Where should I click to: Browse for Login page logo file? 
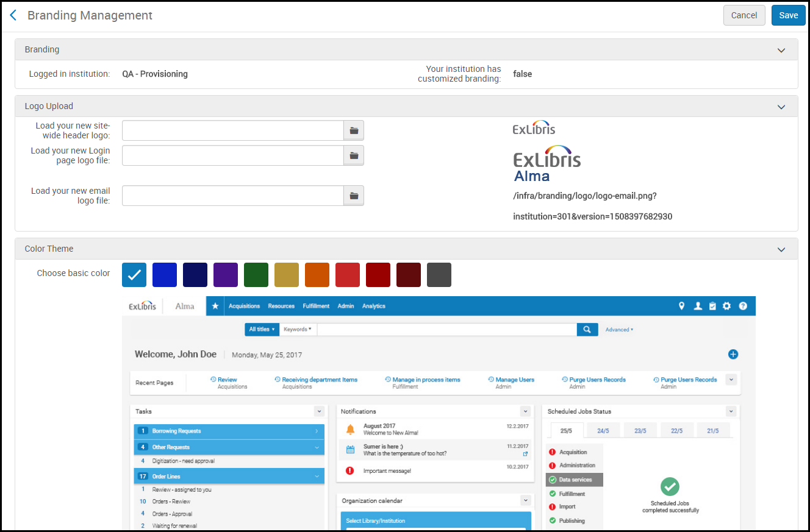(354, 155)
